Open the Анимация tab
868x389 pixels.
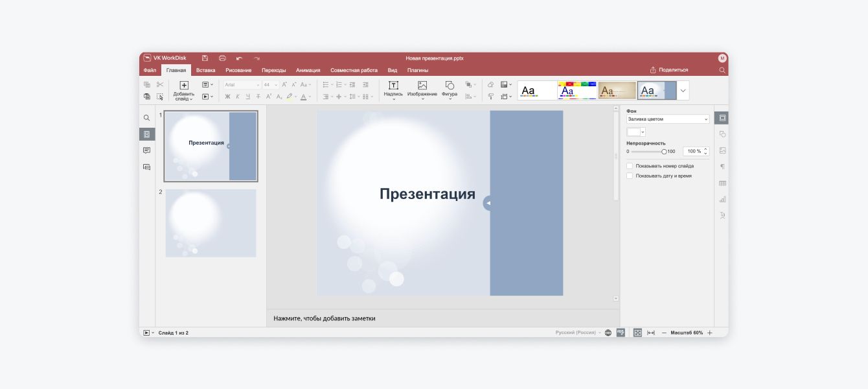coord(308,70)
